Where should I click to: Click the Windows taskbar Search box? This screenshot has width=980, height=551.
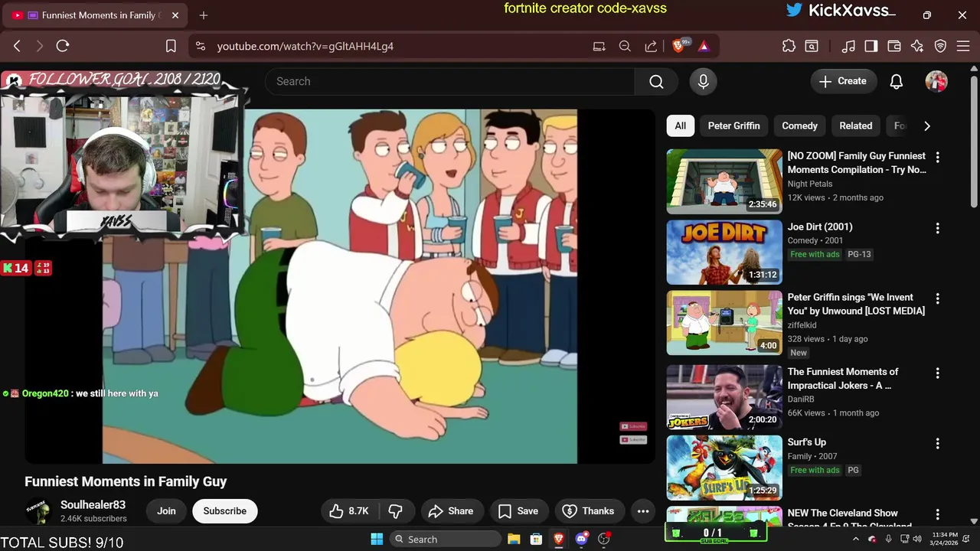pos(445,539)
